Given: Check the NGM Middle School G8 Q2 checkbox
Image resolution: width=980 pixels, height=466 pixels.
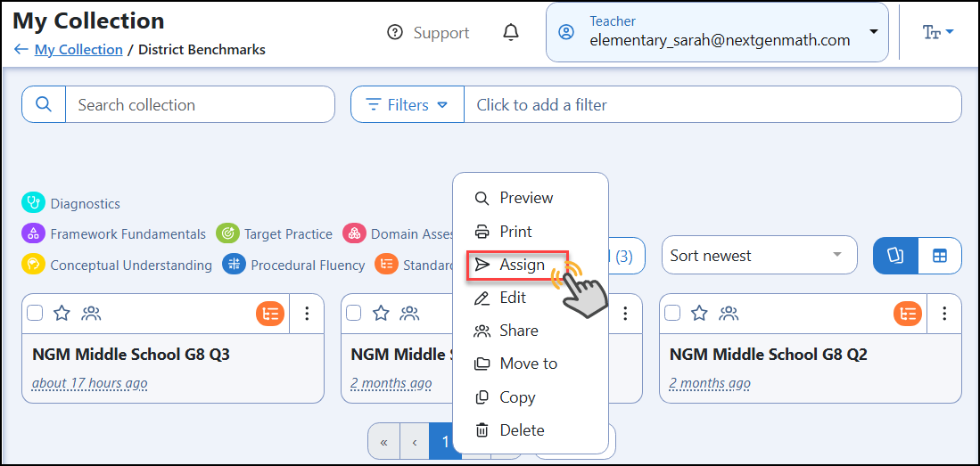Looking at the screenshot, I should click(672, 313).
